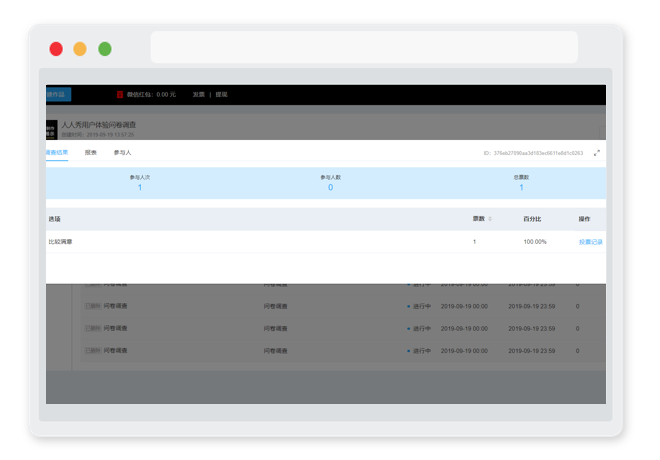Image resolution: width=660 pixels, height=460 pixels.
Task: Click the 百分比 column header
Action: (532, 219)
